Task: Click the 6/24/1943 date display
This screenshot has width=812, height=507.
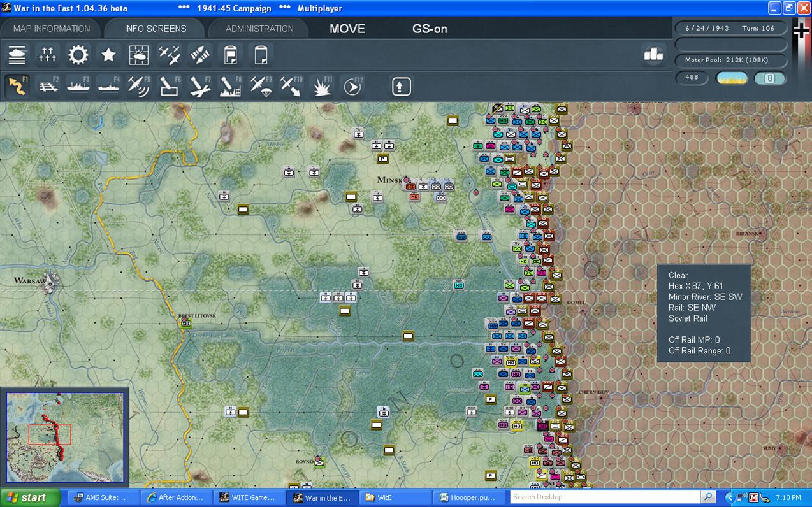Action: point(707,29)
